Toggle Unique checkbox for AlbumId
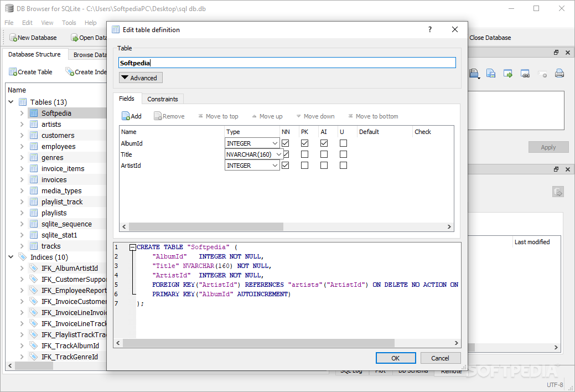Image resolution: width=575 pixels, height=392 pixels. click(x=343, y=143)
